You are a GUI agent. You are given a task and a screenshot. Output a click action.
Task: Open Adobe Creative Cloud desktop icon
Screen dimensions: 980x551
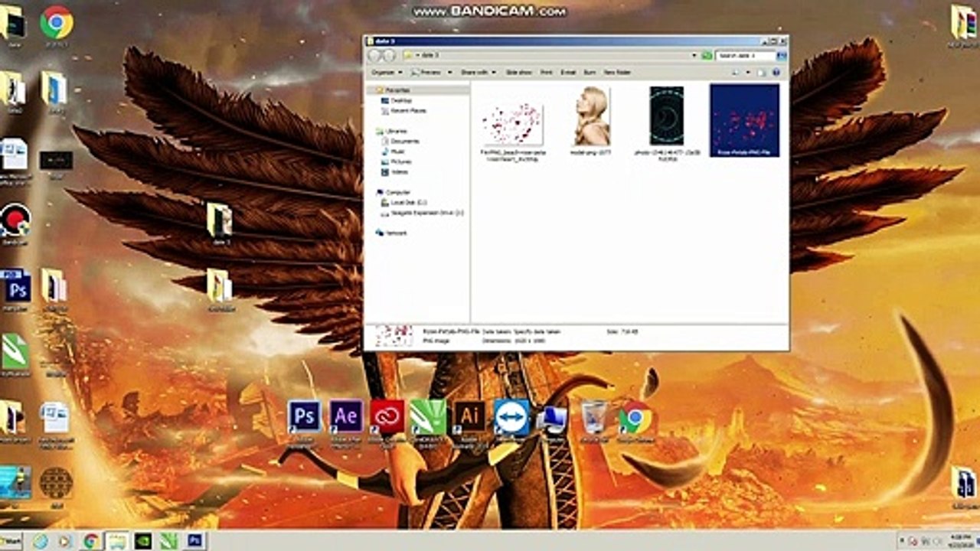[387, 418]
